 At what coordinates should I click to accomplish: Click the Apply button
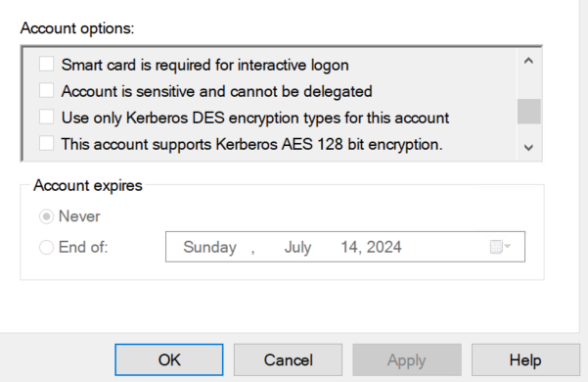(x=407, y=359)
